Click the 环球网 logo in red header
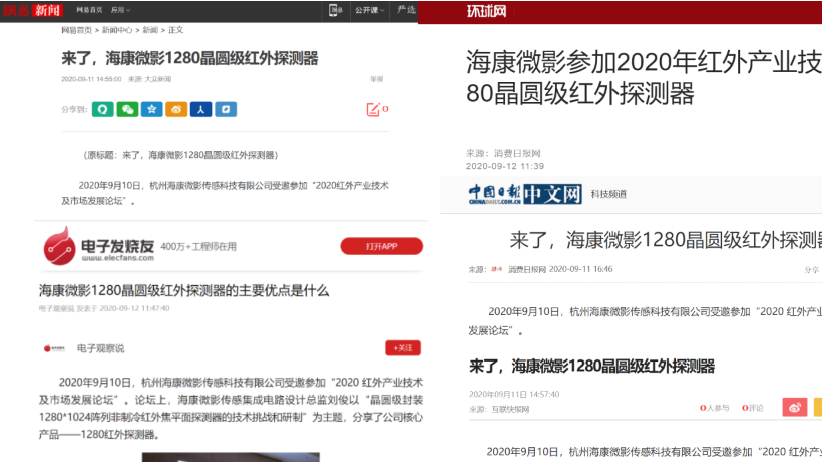Image resolution: width=822 pixels, height=462 pixels. [x=486, y=11]
